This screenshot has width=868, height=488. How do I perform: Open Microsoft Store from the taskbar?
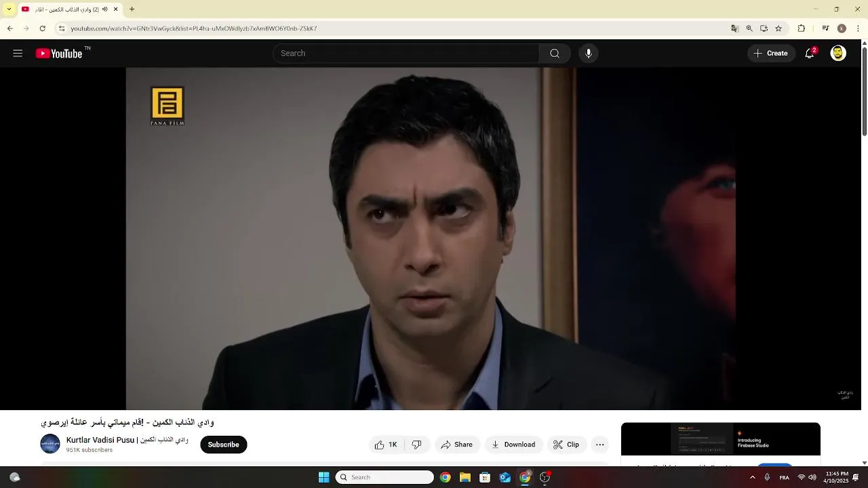coord(485,477)
